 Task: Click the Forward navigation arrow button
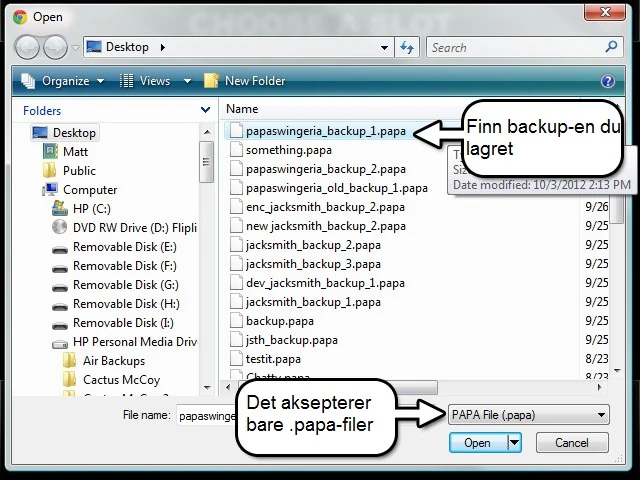click(x=56, y=47)
